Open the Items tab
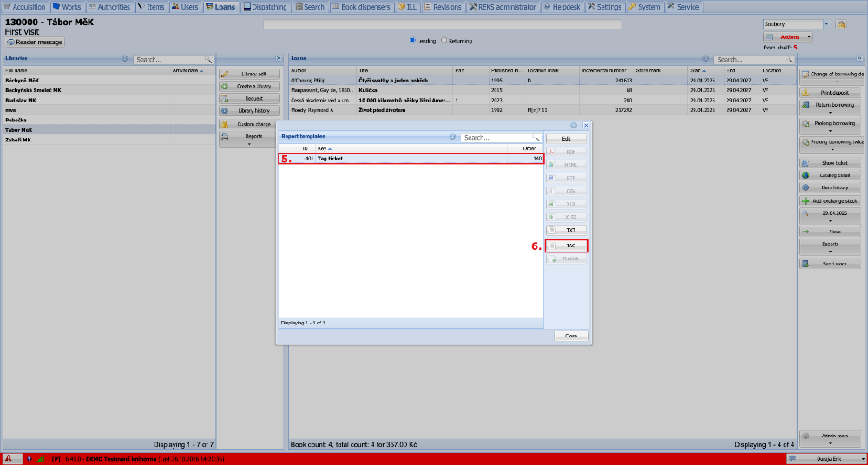Image resolution: width=868 pixels, height=465 pixels. (151, 7)
